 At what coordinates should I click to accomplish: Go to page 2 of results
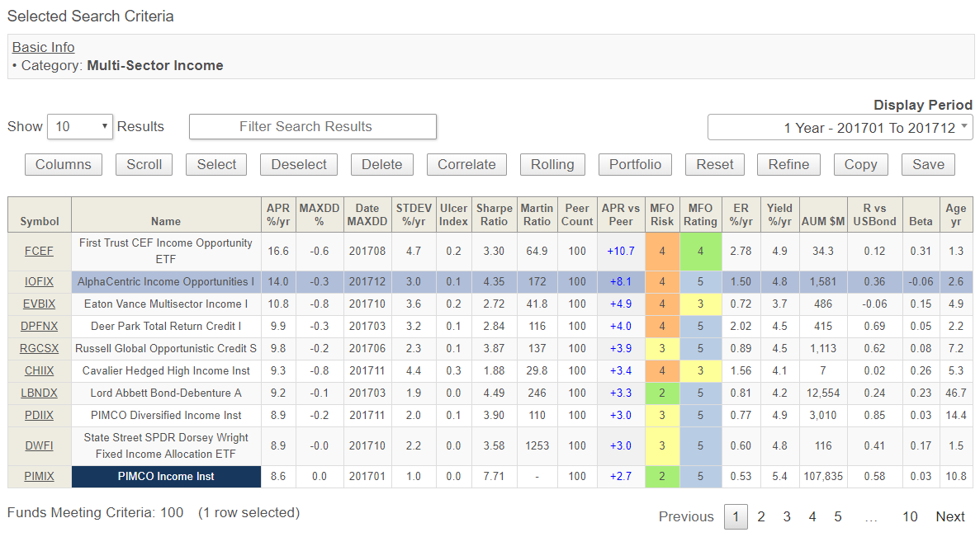click(761, 516)
